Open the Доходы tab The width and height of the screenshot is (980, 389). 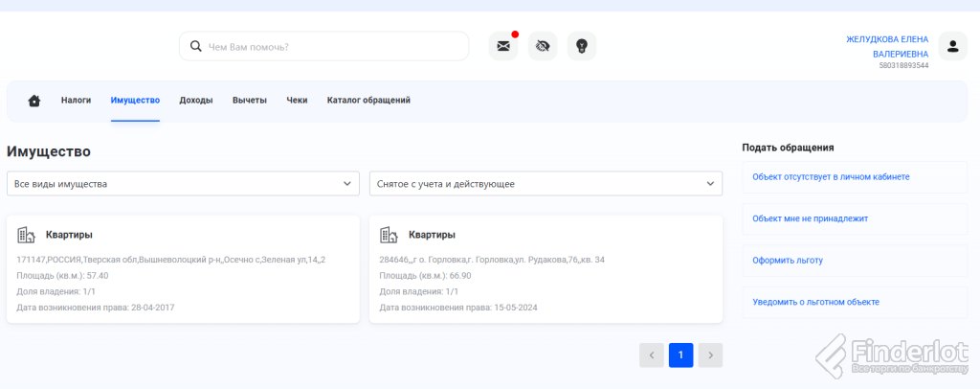(196, 100)
